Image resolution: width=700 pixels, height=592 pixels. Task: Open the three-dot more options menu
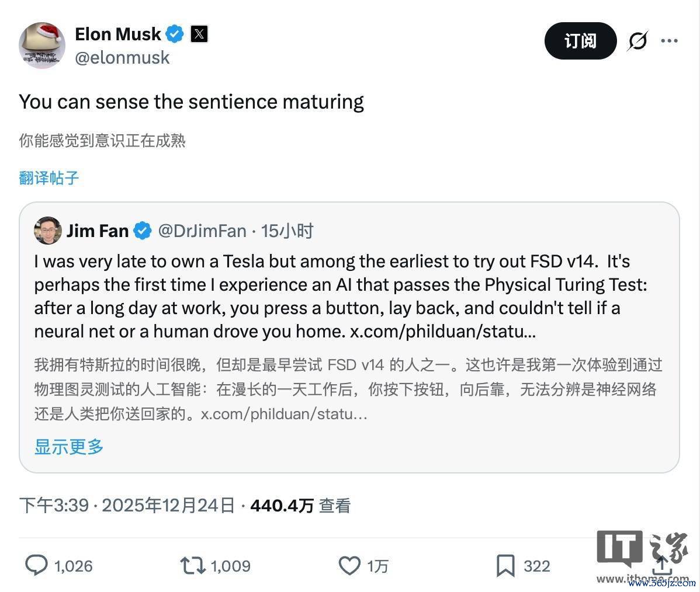[x=669, y=41]
